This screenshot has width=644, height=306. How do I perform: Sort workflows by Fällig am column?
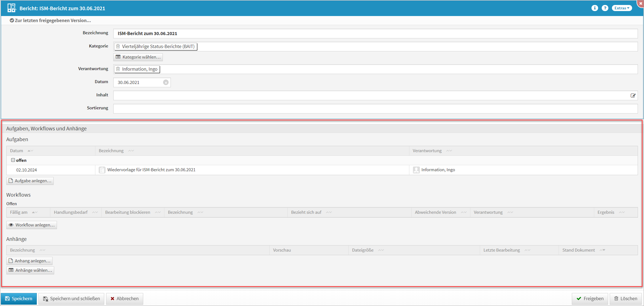click(x=35, y=212)
